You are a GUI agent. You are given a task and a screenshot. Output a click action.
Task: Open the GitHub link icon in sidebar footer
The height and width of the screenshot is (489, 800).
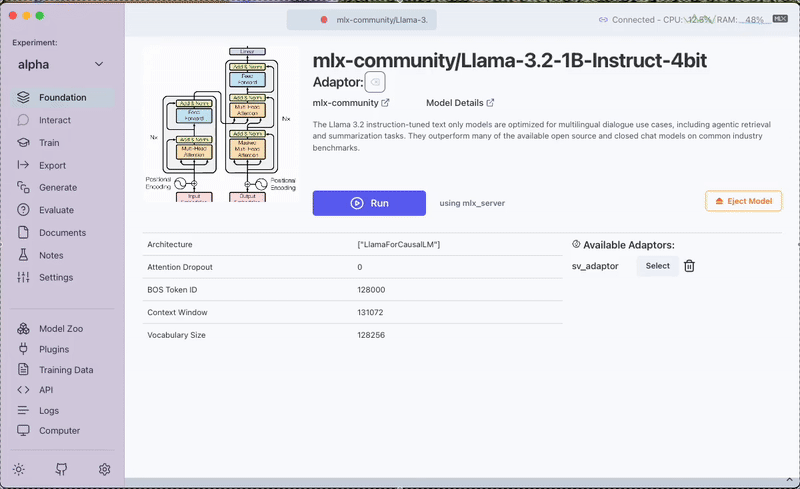62,469
